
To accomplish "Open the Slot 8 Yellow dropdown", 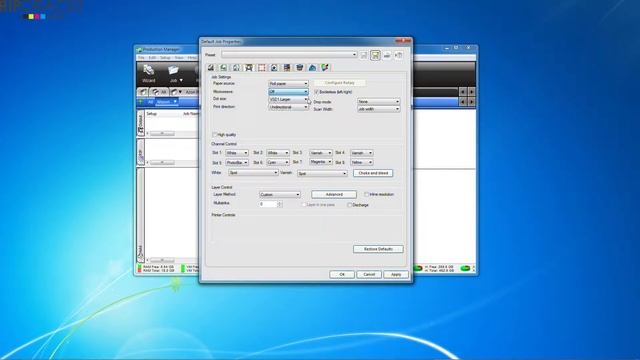I will pyautogui.click(x=362, y=162).
